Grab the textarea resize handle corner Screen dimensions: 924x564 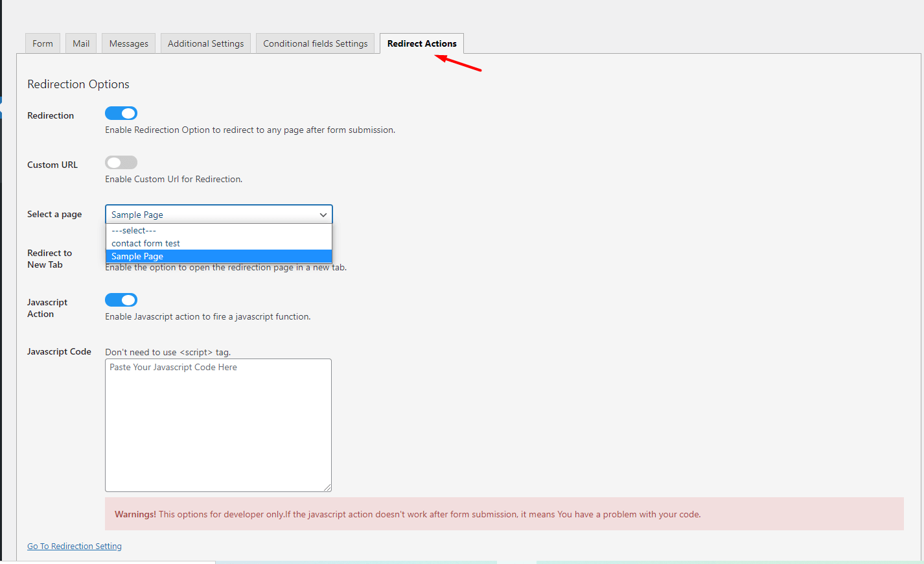pyautogui.click(x=328, y=488)
